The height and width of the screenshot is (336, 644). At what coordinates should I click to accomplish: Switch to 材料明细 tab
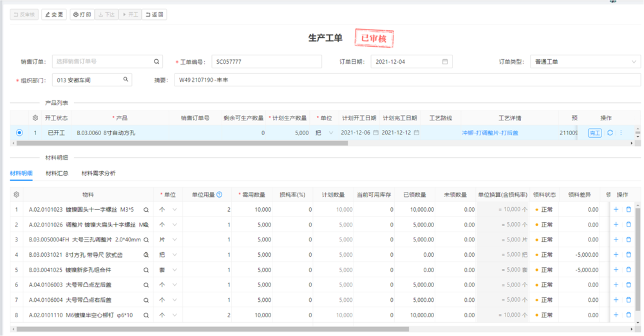(x=21, y=173)
